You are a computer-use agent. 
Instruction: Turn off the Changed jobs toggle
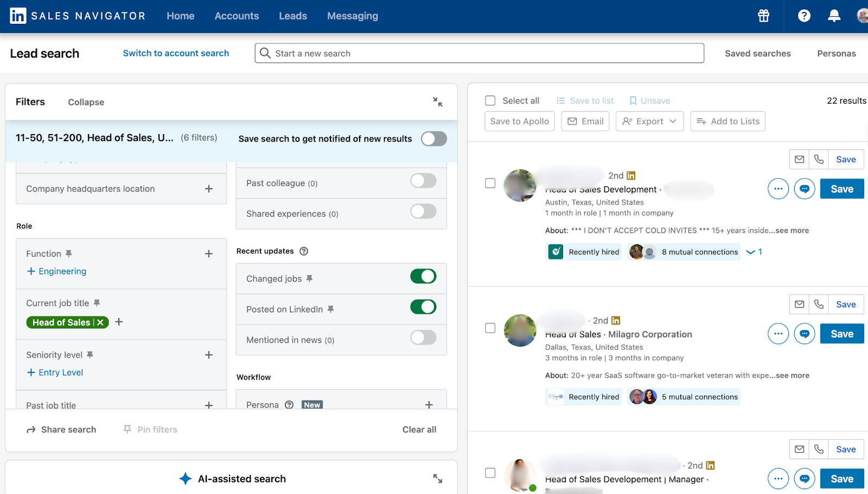coord(423,276)
